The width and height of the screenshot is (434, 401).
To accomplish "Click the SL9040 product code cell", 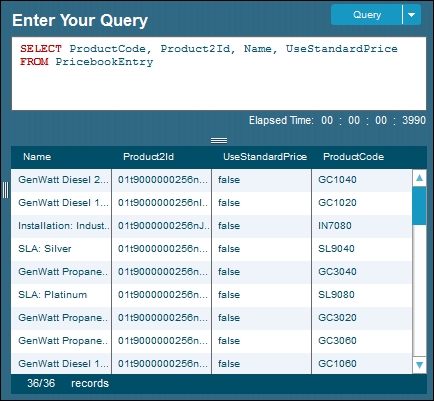I will [362, 249].
